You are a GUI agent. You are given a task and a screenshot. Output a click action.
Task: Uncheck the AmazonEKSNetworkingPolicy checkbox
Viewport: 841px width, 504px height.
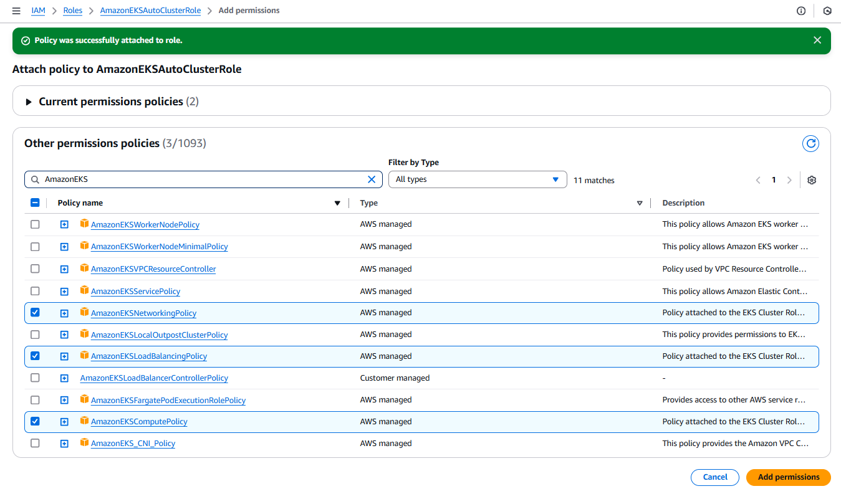tap(35, 313)
